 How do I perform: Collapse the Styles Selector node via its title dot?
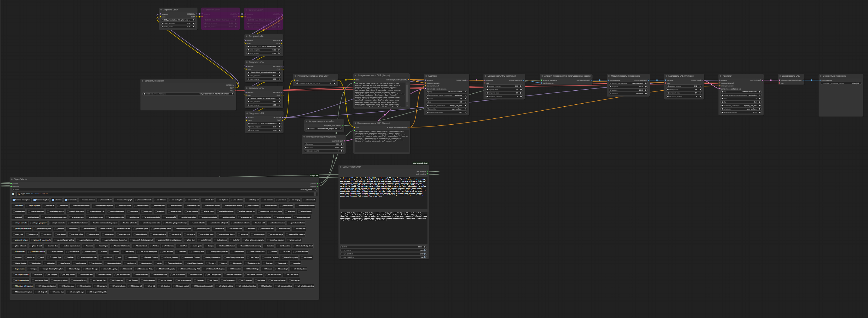coord(12,179)
